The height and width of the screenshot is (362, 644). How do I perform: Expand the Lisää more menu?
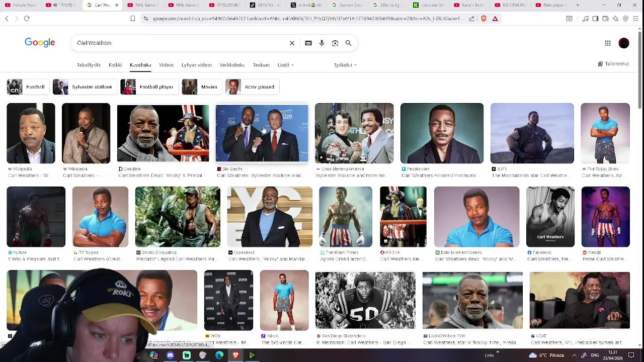coord(286,65)
